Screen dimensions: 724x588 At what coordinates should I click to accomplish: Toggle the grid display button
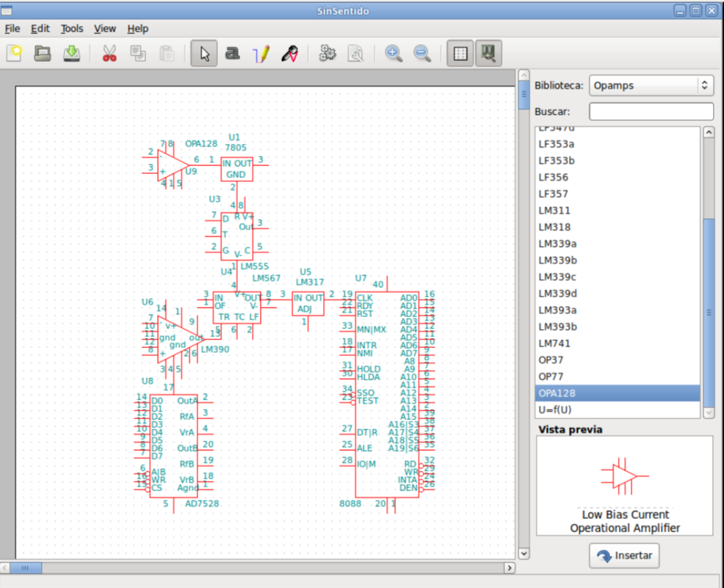460,53
